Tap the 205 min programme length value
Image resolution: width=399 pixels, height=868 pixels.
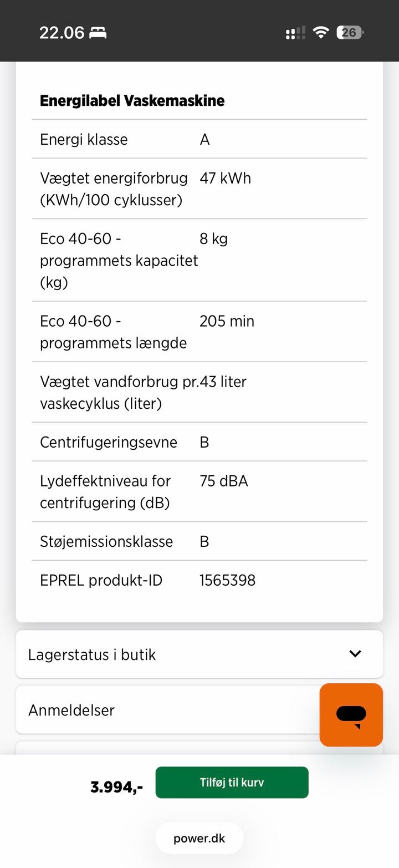(227, 321)
